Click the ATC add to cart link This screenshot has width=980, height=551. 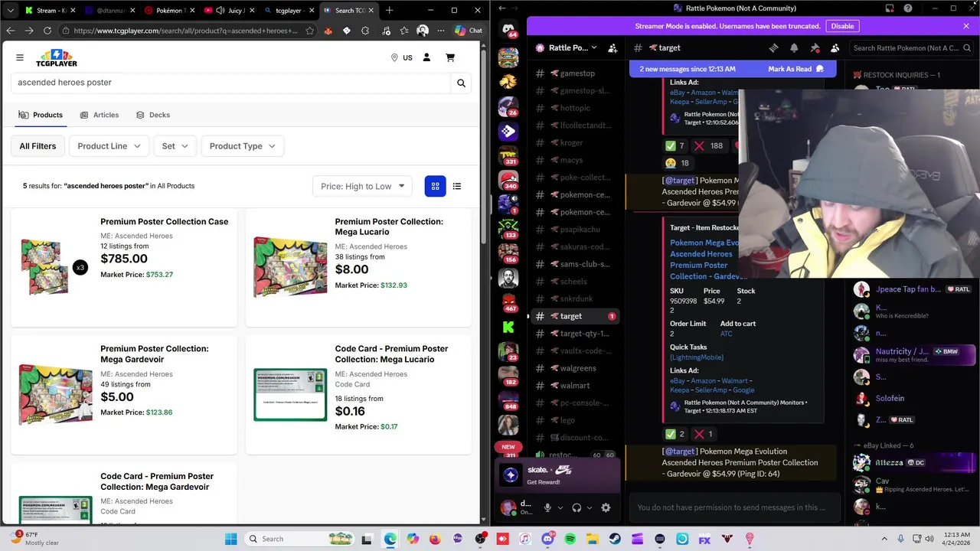click(726, 334)
